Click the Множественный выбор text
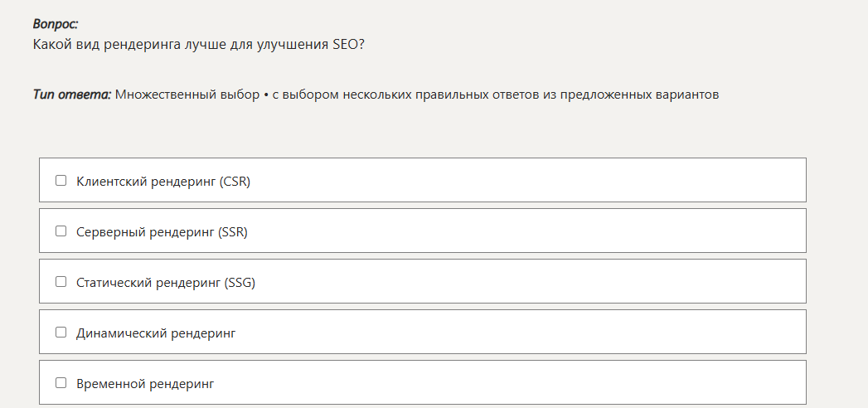 [187, 95]
